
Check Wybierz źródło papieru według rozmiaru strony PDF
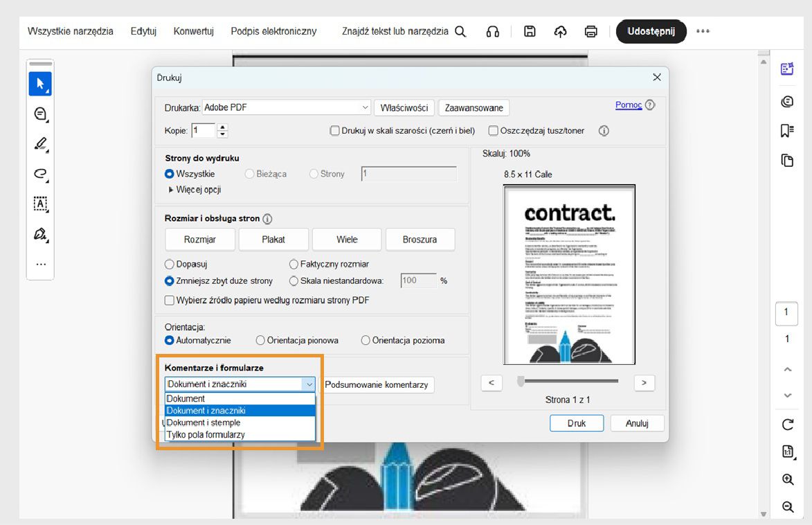click(x=169, y=300)
